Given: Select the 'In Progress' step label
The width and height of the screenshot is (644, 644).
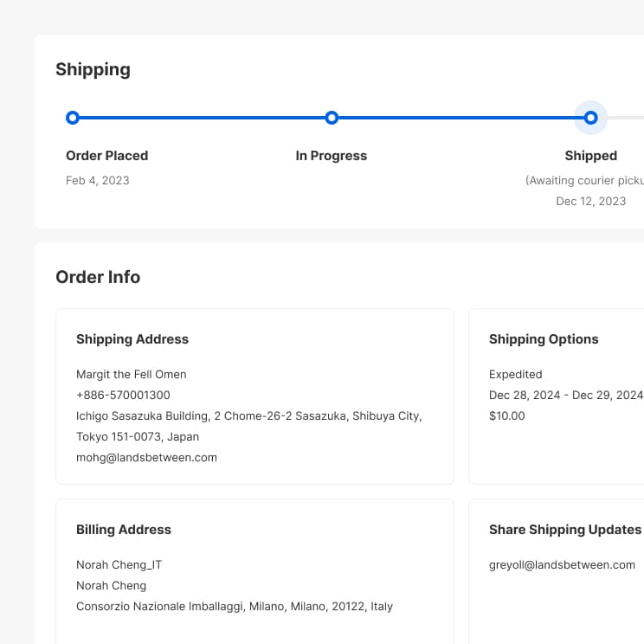Looking at the screenshot, I should tap(332, 156).
